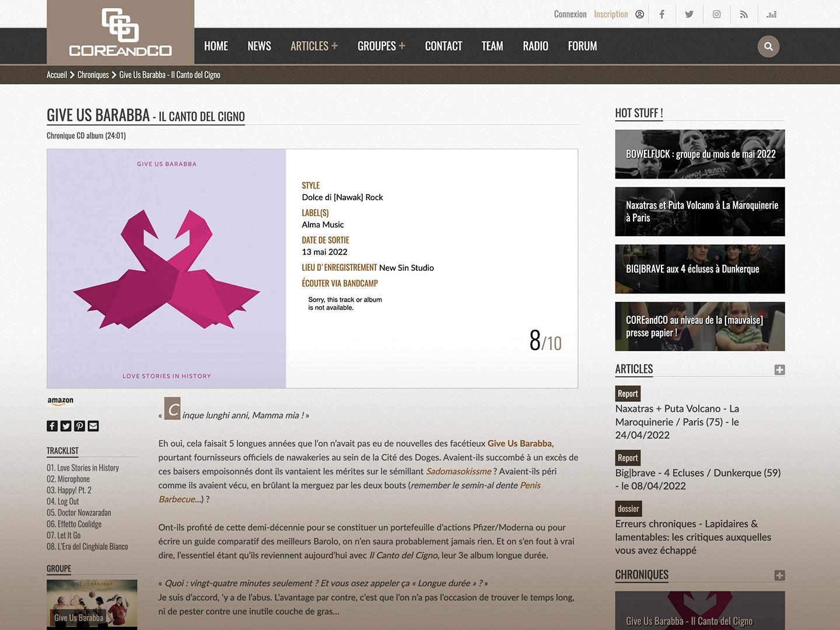
Task: Click the TRACKLIST heading
Action: 62,451
